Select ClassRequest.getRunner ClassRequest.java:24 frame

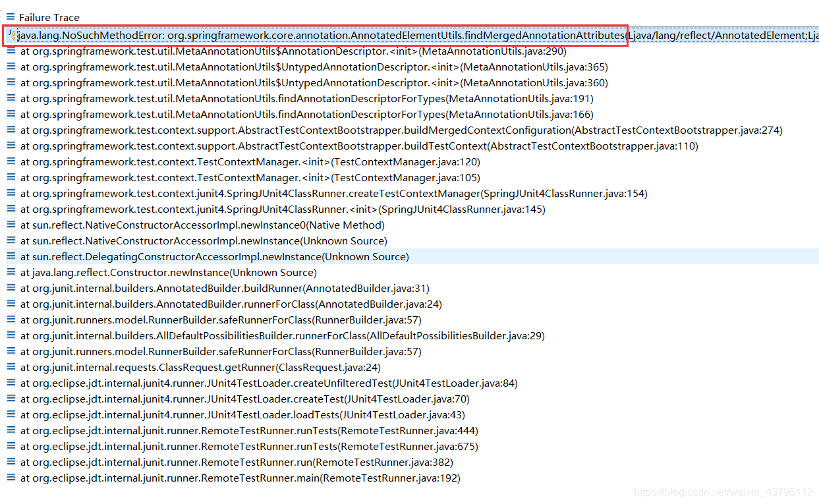coord(200,367)
